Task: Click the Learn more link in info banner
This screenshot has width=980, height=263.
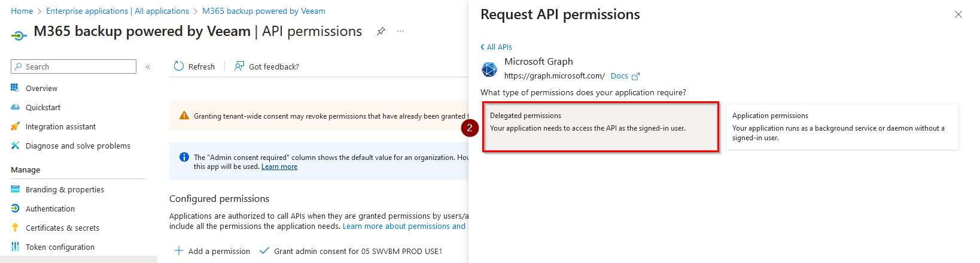Action: tap(279, 167)
